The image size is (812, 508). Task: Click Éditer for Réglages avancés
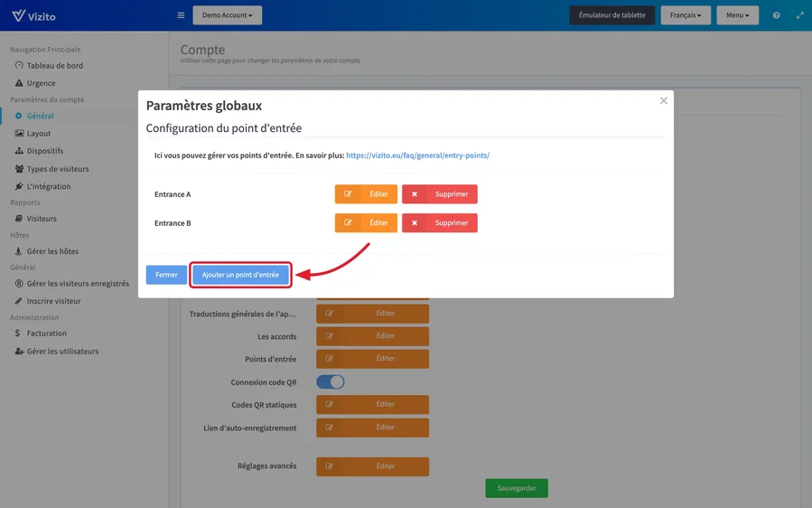[372, 466]
